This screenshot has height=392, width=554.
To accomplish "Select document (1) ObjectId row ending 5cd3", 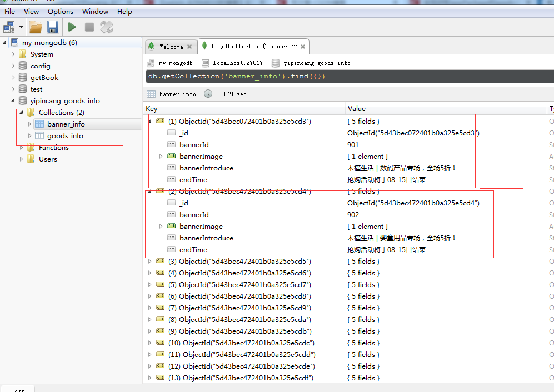I will point(240,121).
